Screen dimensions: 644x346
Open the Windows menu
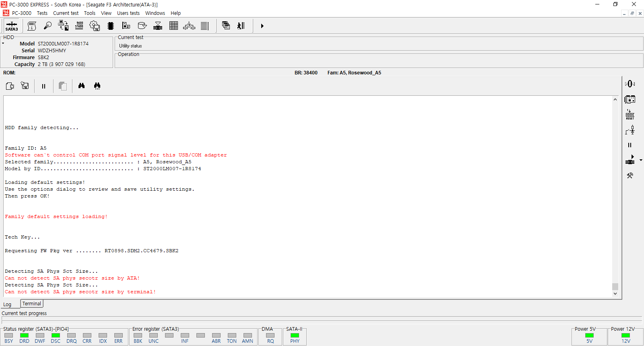pos(155,13)
